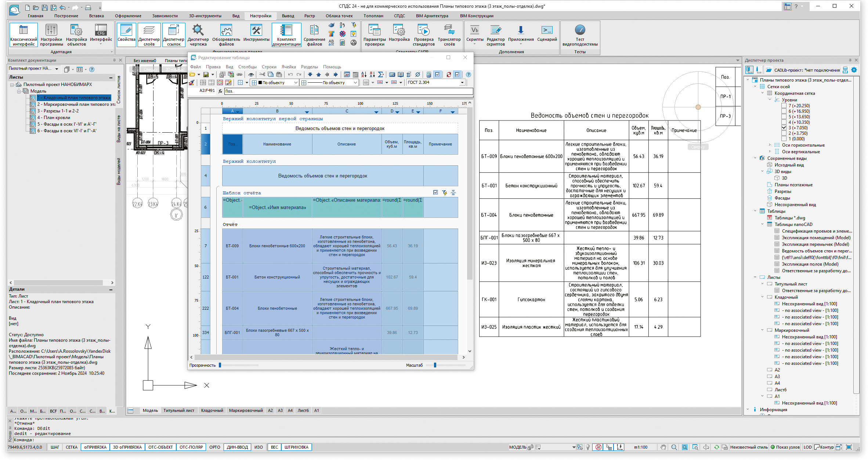Click the blue move-down arrow icon
This screenshot has width=868, height=460.
click(x=310, y=75)
